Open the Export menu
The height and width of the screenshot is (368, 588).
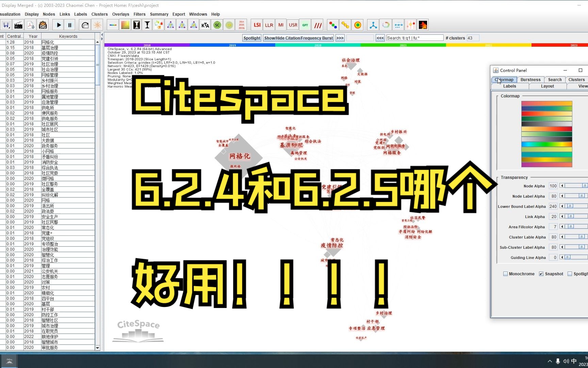179,14
